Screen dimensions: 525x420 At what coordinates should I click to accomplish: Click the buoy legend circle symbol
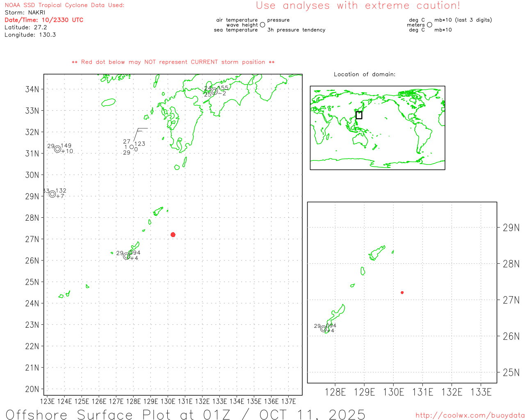(262, 25)
